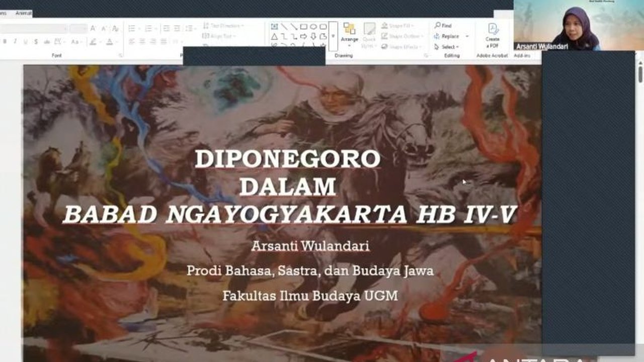Select the Rectangle shape tool
Image resolution: width=644 pixels, height=362 pixels.
pos(303,27)
